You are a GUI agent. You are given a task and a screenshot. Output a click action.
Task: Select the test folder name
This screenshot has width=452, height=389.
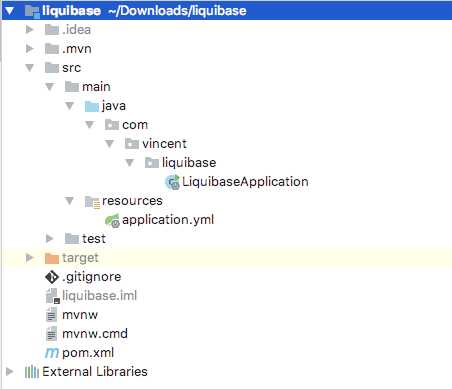94,239
